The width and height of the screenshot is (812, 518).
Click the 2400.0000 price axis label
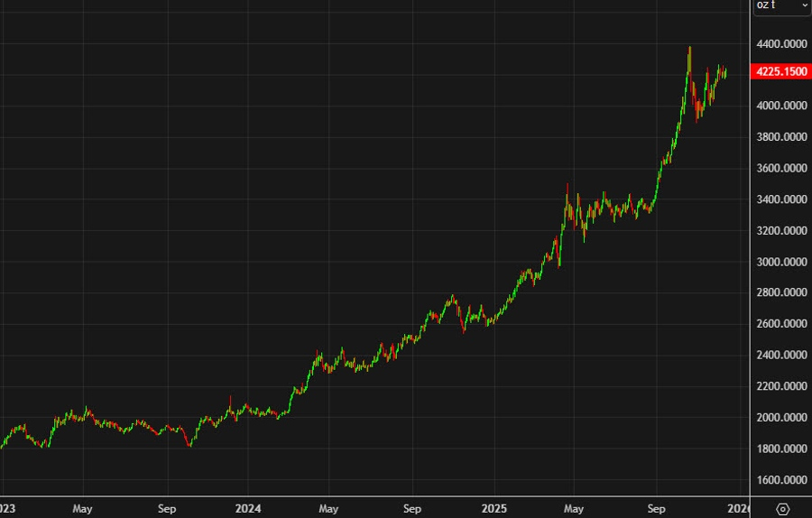(x=781, y=355)
